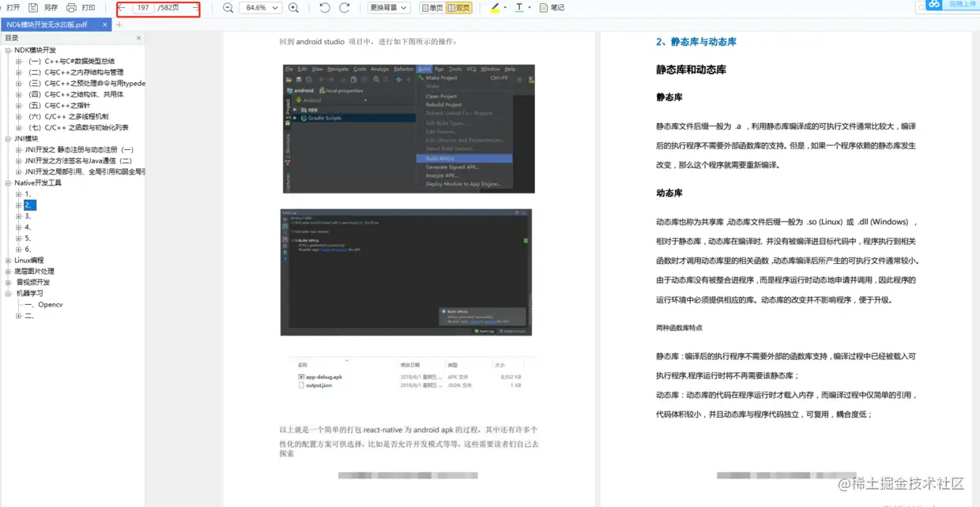
Task: Select 二、 entry under 机器学习
Action: (29, 315)
